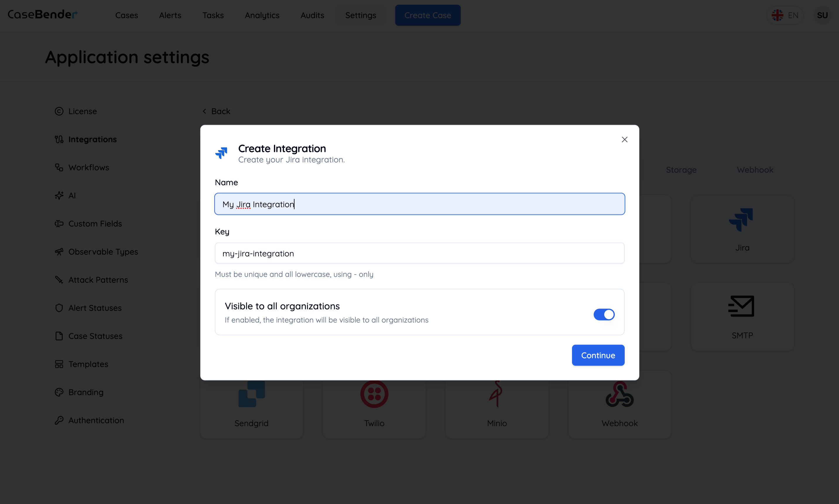This screenshot has height=504, width=839.
Task: Open the Minio integration icon
Action: (x=496, y=394)
